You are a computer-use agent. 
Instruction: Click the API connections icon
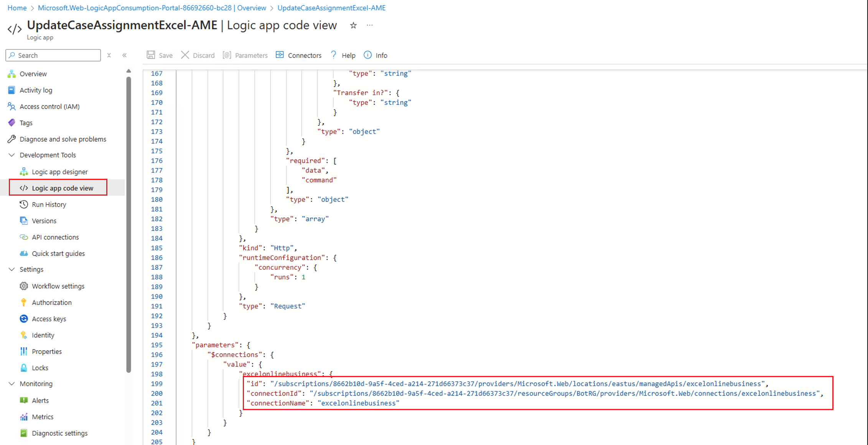click(x=24, y=237)
